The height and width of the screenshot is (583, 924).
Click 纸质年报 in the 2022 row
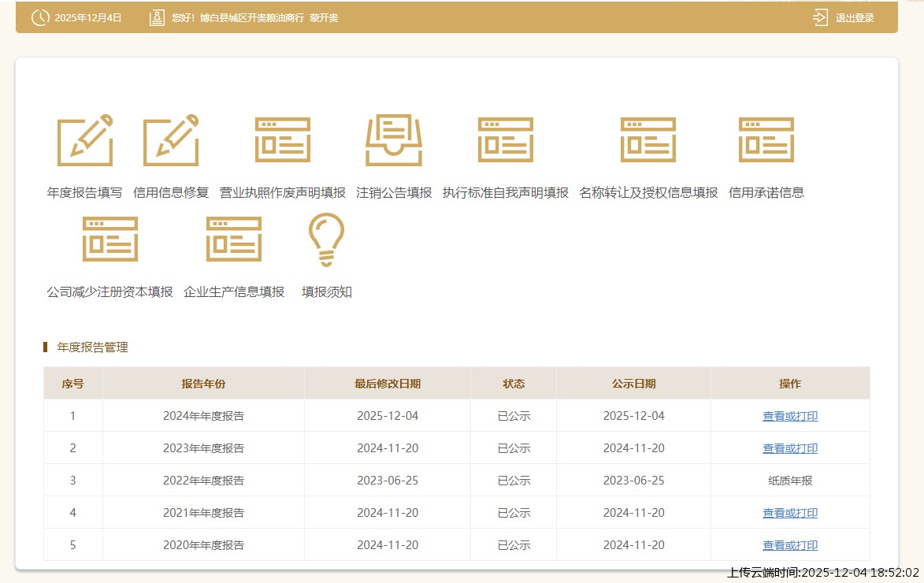tap(790, 481)
